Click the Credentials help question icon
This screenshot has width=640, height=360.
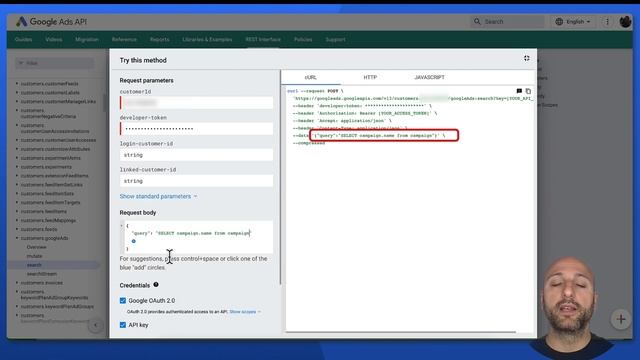(156, 284)
